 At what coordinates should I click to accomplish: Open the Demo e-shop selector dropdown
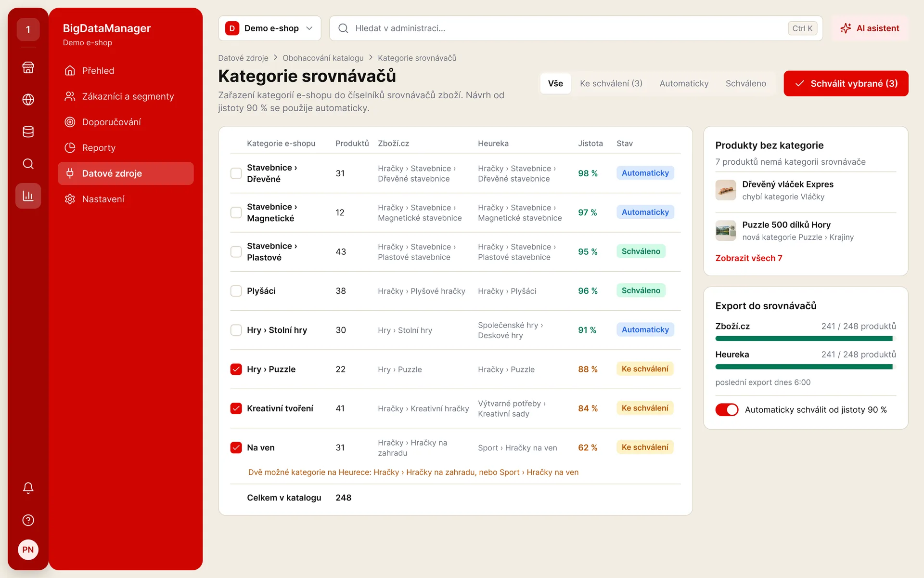pos(269,28)
